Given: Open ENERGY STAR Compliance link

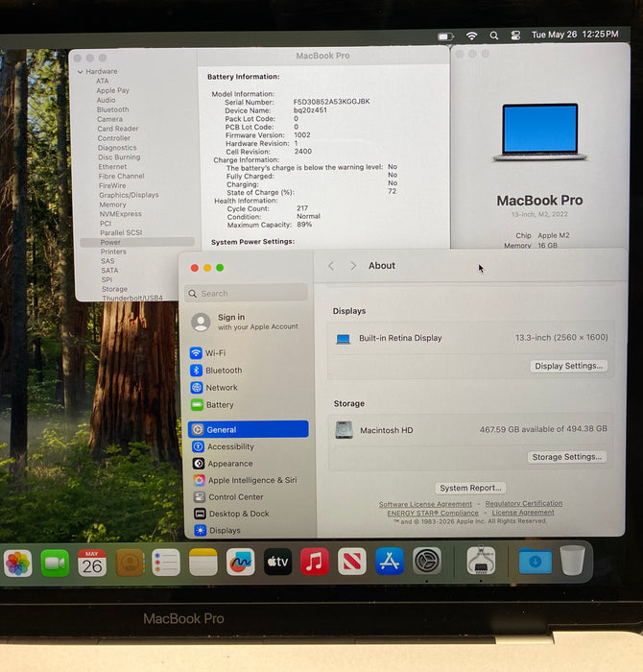Looking at the screenshot, I should (x=433, y=513).
